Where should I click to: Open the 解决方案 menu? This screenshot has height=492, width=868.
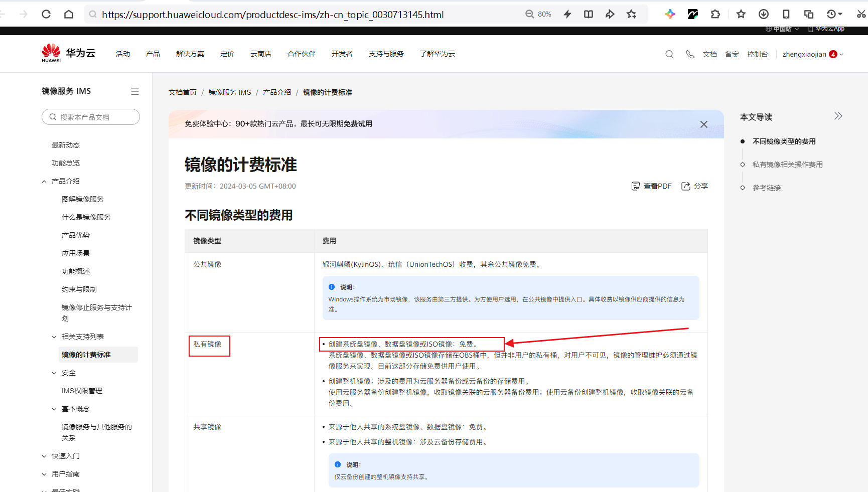[x=190, y=54]
